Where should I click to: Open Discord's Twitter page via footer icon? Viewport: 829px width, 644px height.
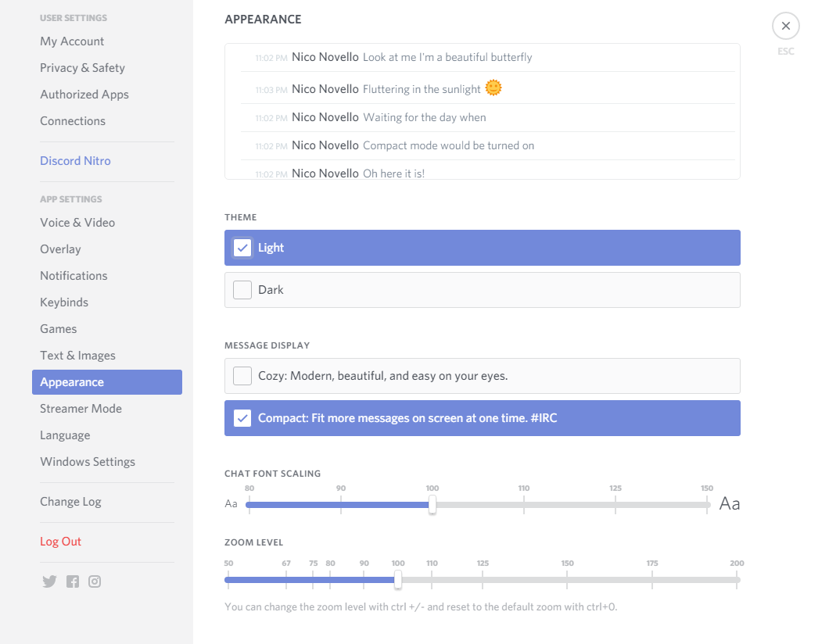49,581
